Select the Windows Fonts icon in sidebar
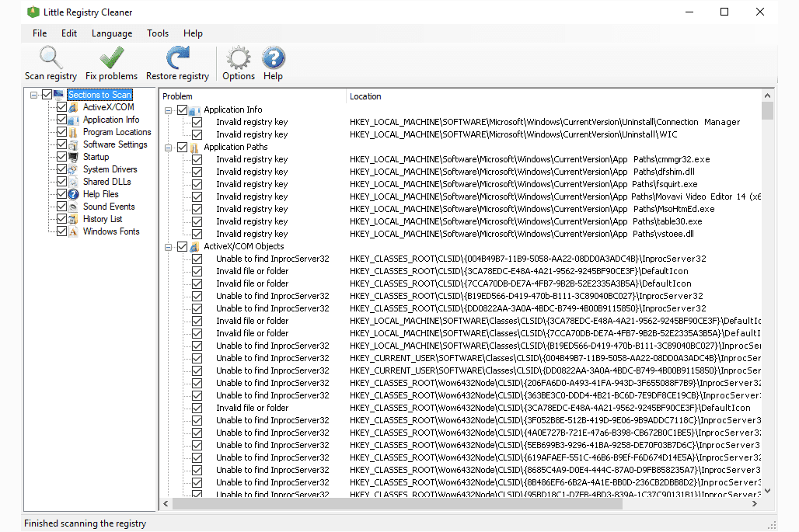Viewport: 799px width, 532px height. coord(74,231)
